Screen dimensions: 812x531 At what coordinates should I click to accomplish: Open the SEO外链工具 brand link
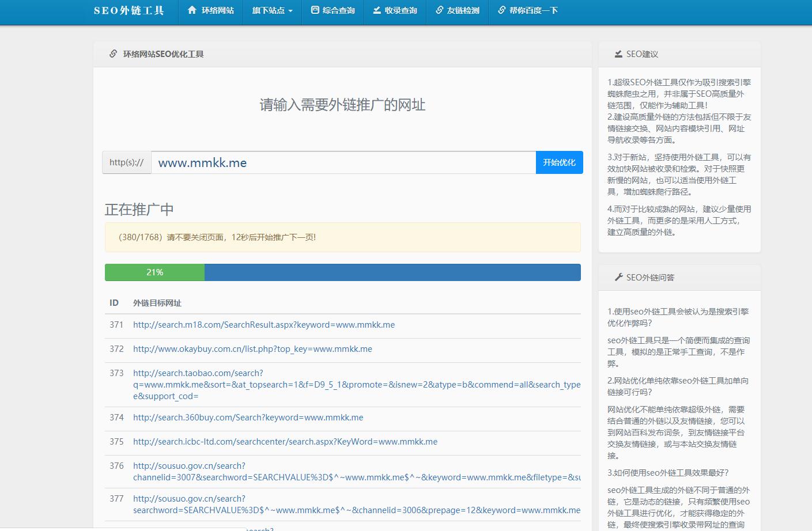pyautogui.click(x=129, y=10)
